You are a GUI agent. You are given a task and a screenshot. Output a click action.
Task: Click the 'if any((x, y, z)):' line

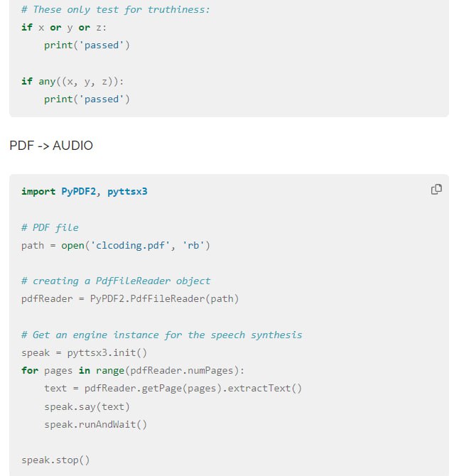tap(72, 82)
